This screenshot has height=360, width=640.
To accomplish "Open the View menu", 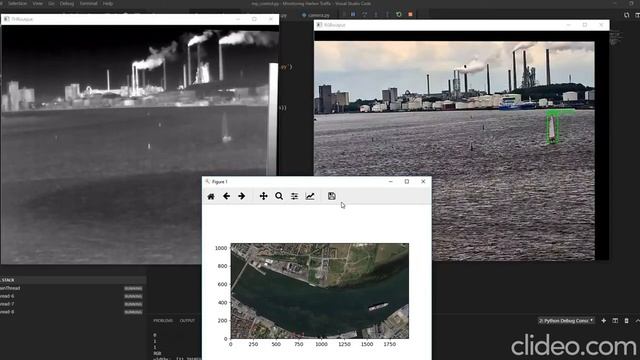I will coord(38,3).
